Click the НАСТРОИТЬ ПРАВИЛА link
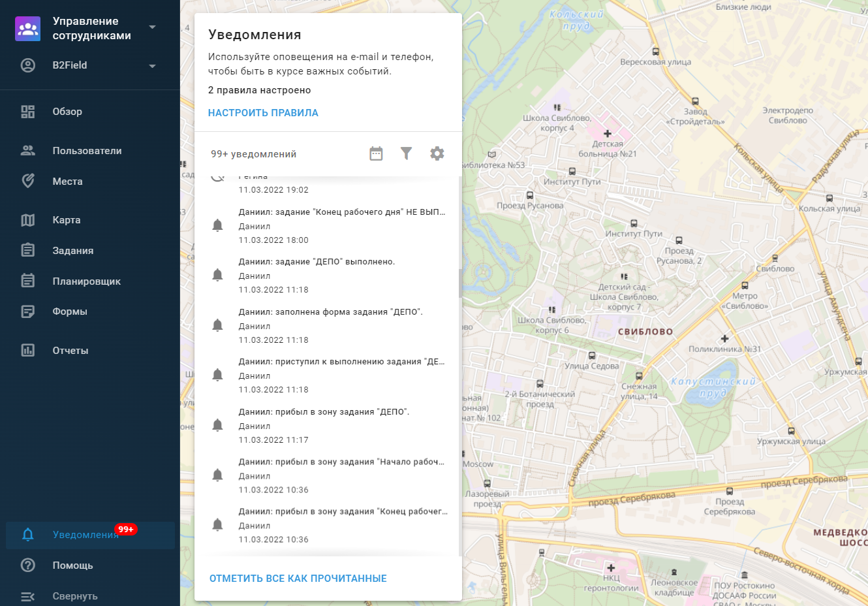 [x=263, y=113]
